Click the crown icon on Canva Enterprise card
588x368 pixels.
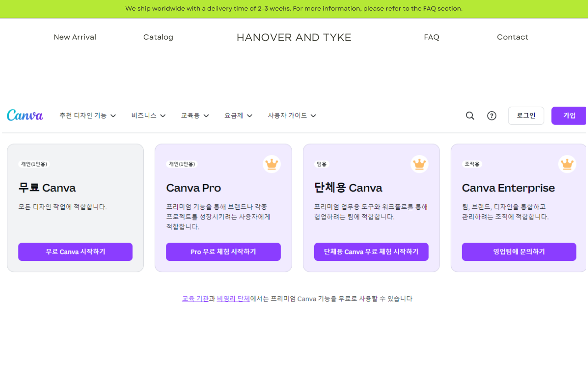[567, 164]
